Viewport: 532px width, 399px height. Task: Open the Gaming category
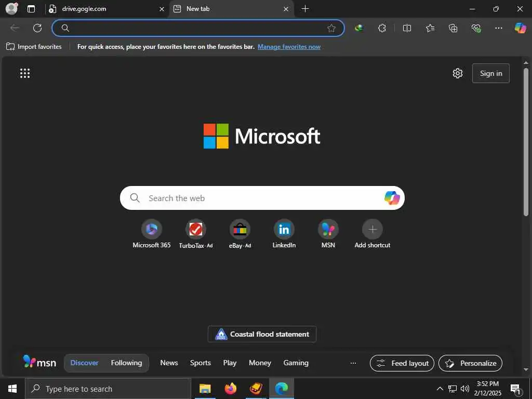296,363
